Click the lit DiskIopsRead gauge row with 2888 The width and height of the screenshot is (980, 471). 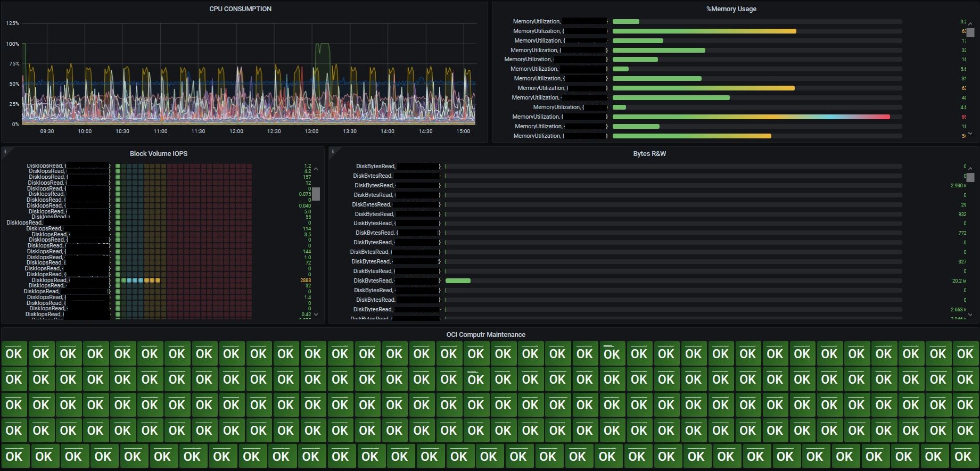point(138,280)
